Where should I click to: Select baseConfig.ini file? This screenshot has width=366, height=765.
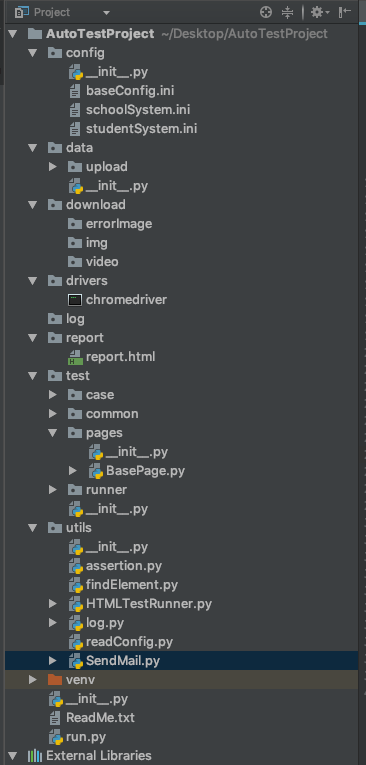tap(130, 91)
